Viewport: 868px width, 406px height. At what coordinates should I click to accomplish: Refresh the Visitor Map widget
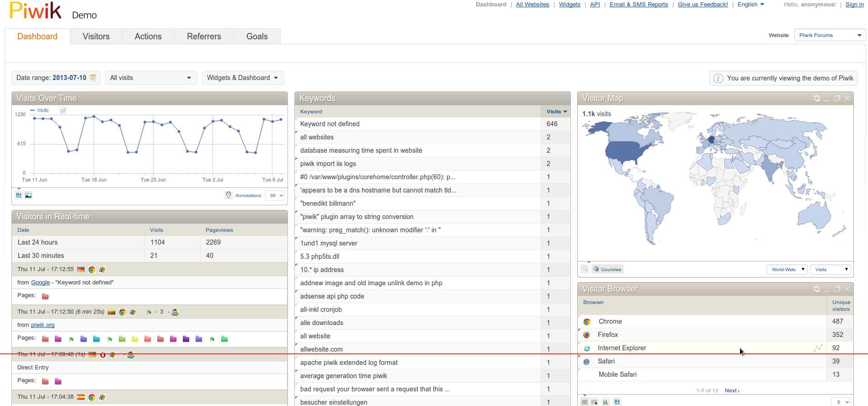pyautogui.click(x=817, y=98)
